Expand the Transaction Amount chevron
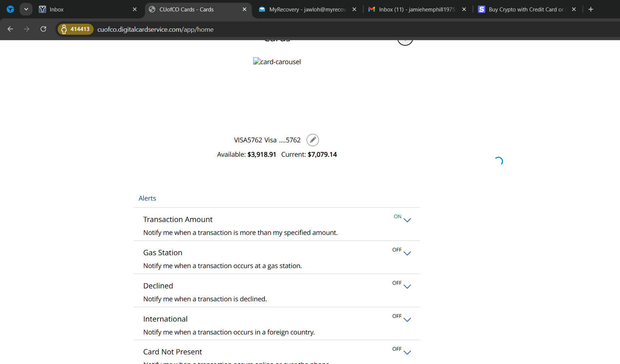Viewport: 620px width, 364px height. pos(407,220)
